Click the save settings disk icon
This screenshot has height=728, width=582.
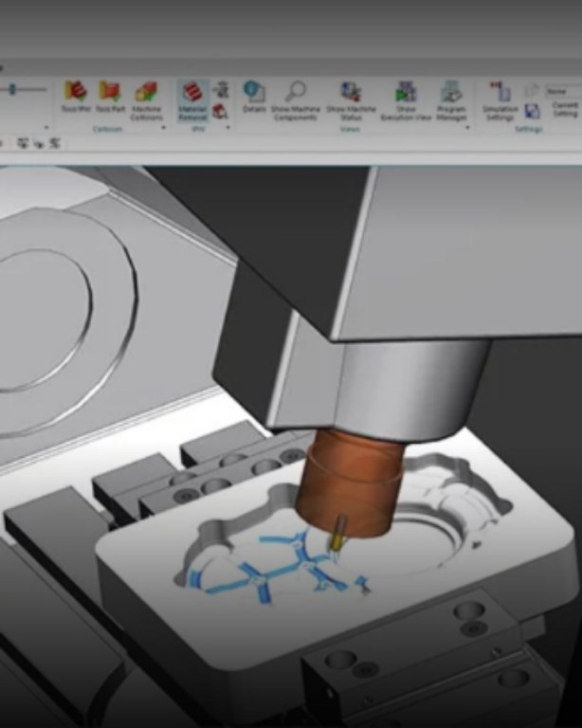click(x=532, y=111)
